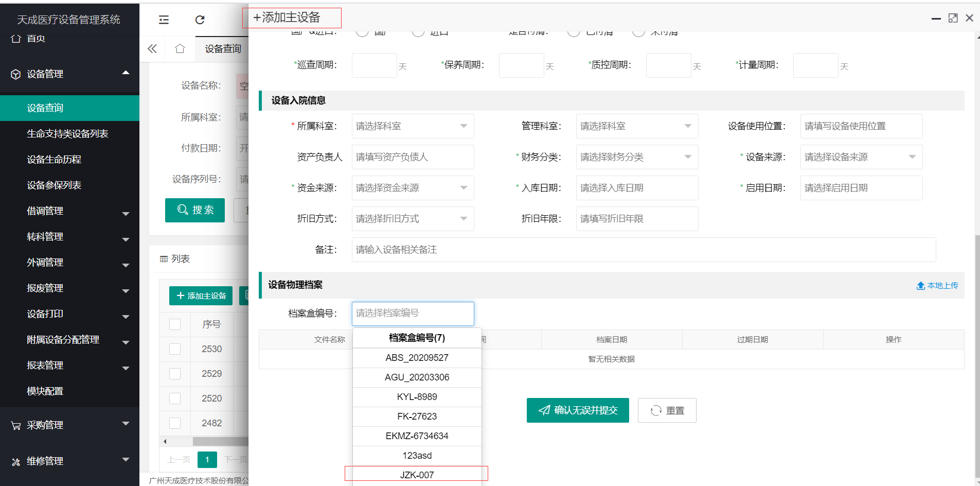
Task: Open 设备生命历程 menu item
Action: (x=69, y=160)
